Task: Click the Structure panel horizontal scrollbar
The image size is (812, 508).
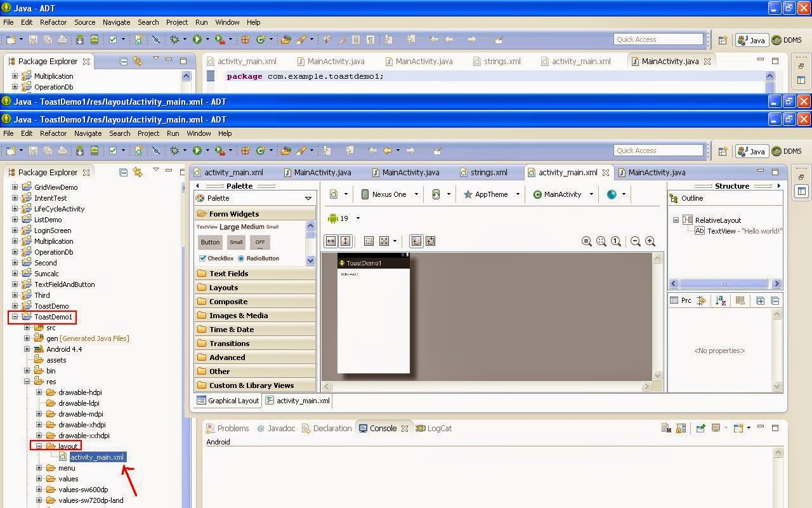Action: 725,284
